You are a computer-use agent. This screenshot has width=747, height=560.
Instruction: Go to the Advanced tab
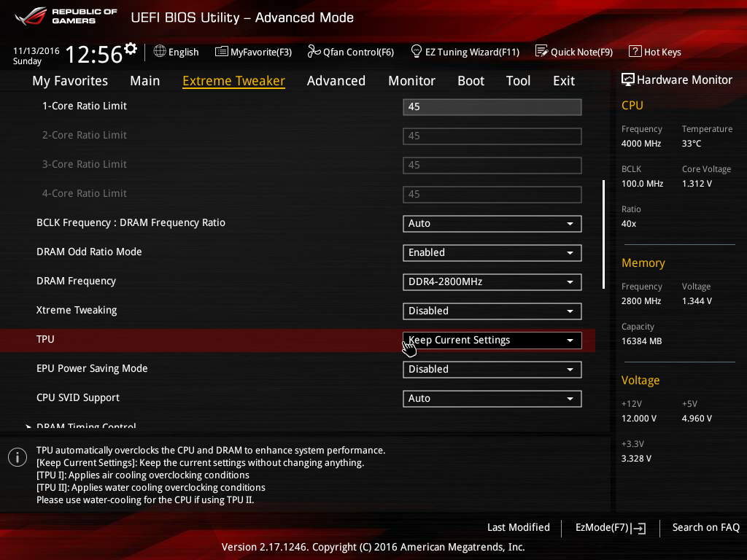click(336, 81)
